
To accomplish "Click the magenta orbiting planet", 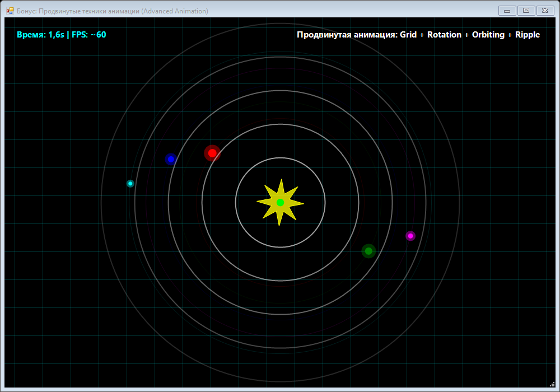I will 410,236.
